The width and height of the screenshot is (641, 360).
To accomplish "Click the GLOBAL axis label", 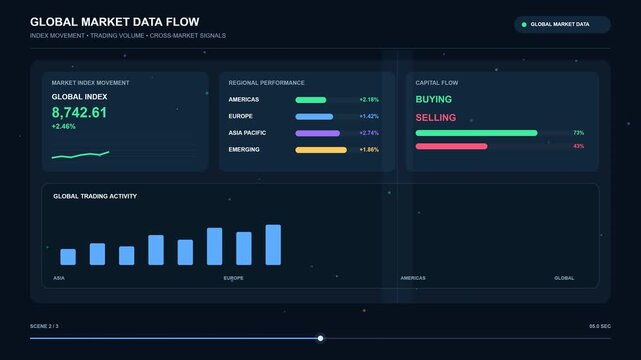I will 564,278.
